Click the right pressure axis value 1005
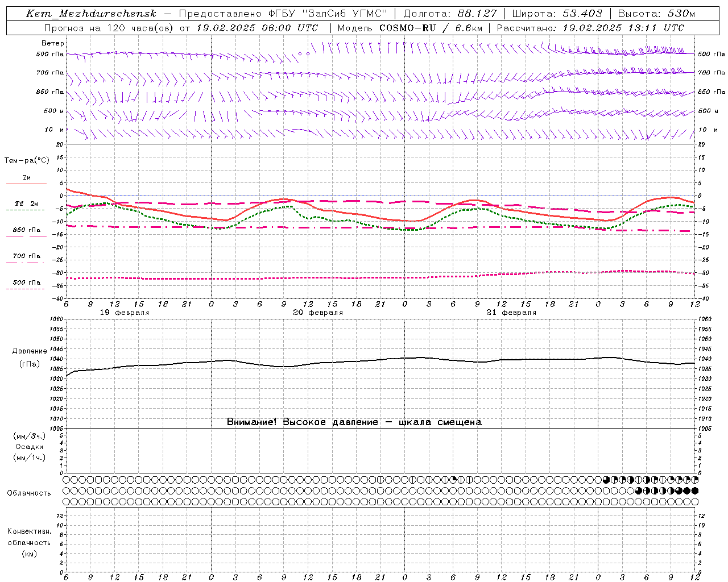The height and width of the screenshot is (582, 728). coord(705,429)
